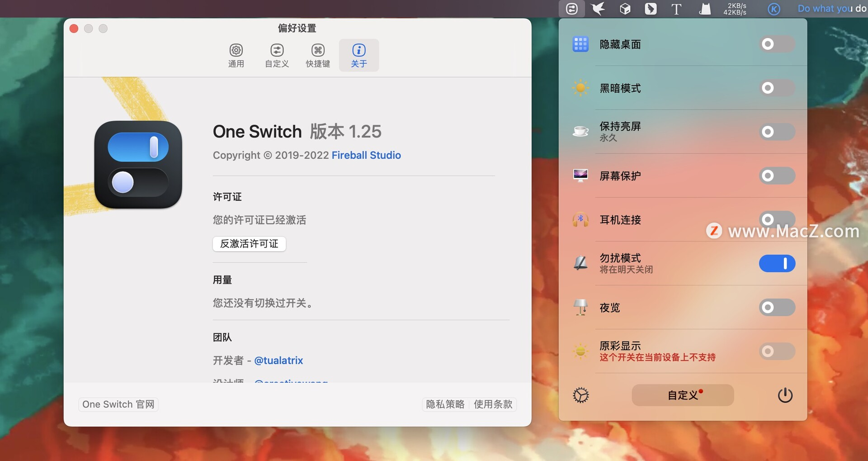Open the 快捷键 preferences tab

tap(318, 54)
